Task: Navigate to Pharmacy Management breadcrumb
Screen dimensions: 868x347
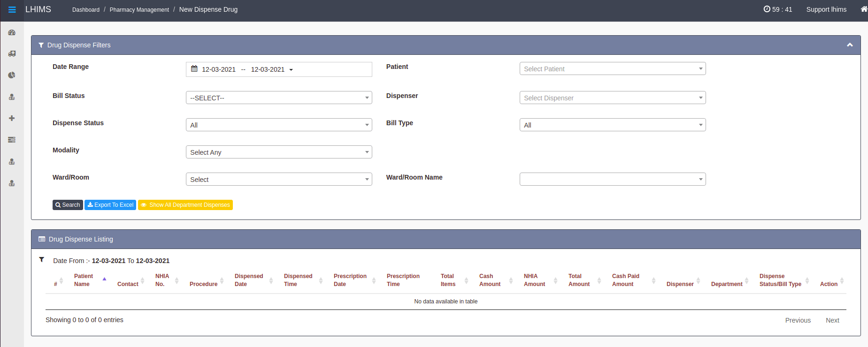Action: (x=139, y=10)
